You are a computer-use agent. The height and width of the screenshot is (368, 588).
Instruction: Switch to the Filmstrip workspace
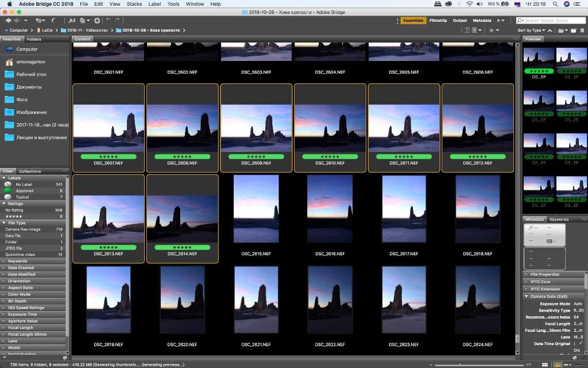438,20
